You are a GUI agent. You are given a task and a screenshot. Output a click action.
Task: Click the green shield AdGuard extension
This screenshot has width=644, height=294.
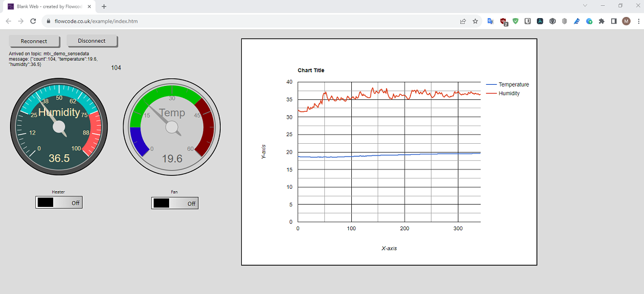[515, 21]
